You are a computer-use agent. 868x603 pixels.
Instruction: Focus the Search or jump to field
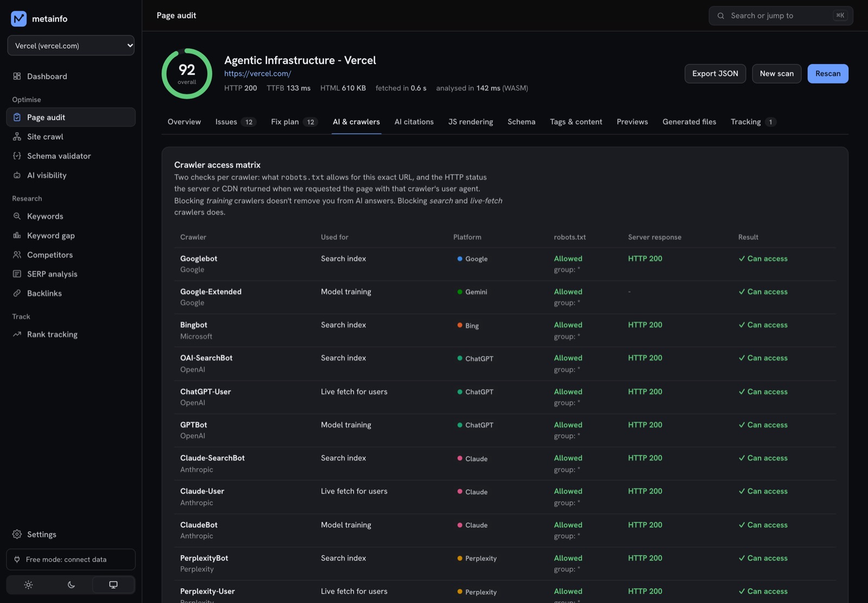[781, 16]
